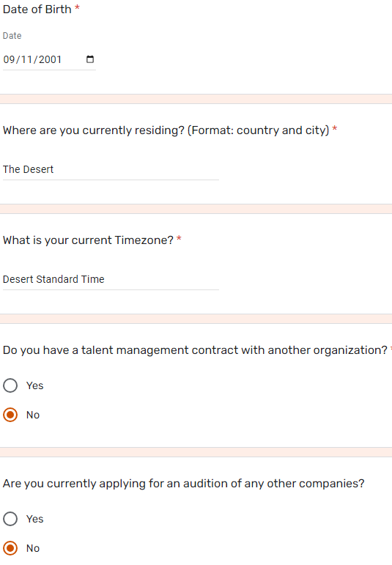Click the current Timezone question text
Image resolution: width=392 pixels, height=565 pixels.
(x=88, y=240)
